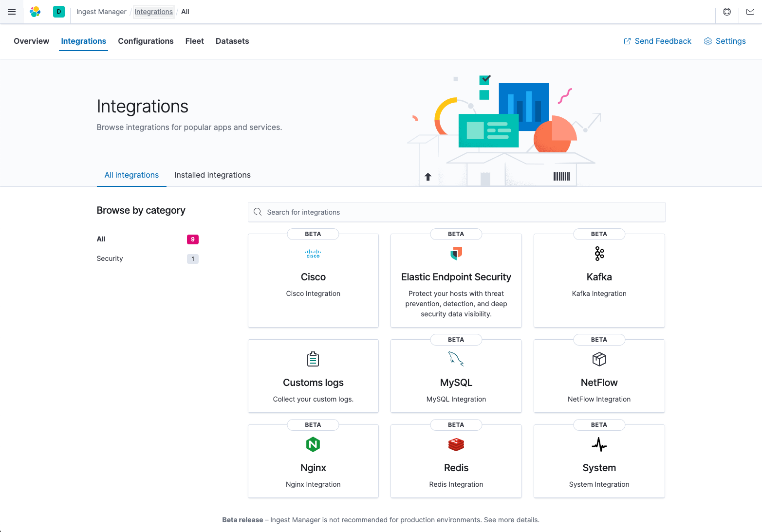Click the Cisco integration logo
The width and height of the screenshot is (762, 532).
[313, 254]
